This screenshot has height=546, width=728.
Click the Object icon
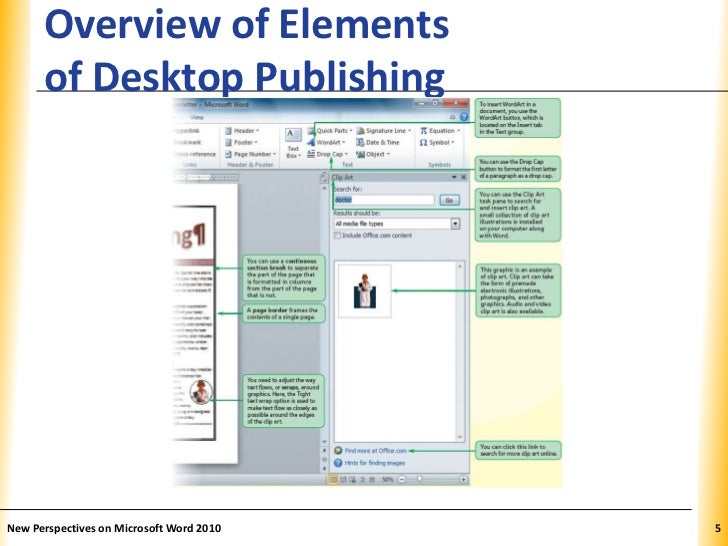tap(360, 154)
